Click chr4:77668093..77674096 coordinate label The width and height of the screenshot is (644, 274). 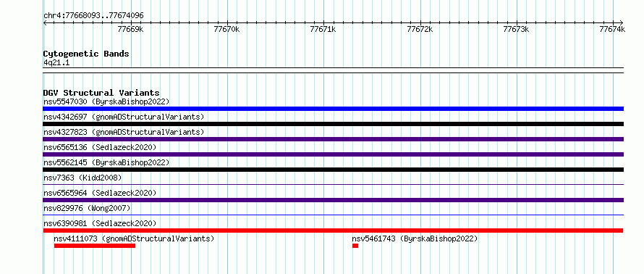pyautogui.click(x=93, y=16)
